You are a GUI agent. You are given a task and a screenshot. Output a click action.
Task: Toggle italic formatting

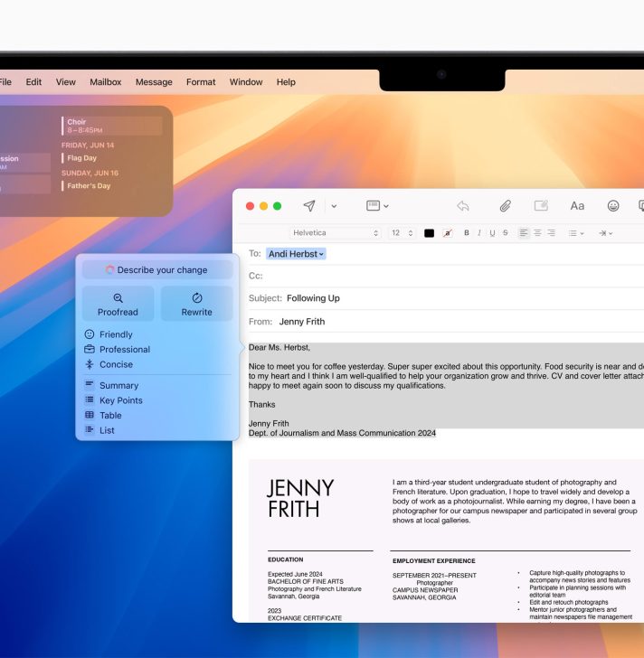479,233
